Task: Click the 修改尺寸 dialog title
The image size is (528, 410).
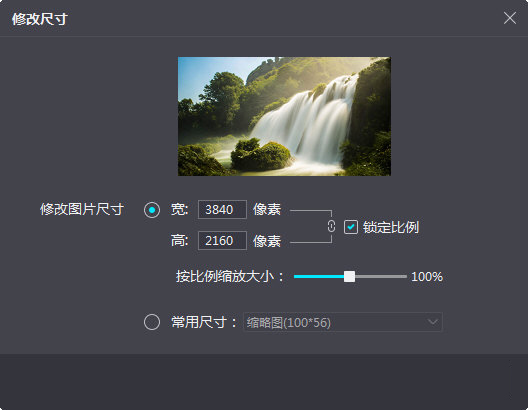Action: tap(40, 19)
